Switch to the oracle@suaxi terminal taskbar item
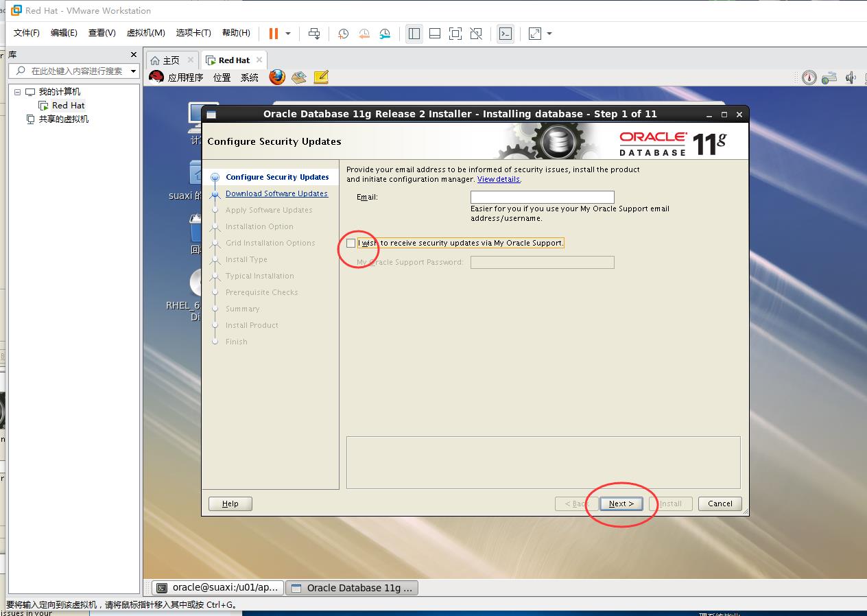Viewport: 867px width, 616px height. pos(217,588)
